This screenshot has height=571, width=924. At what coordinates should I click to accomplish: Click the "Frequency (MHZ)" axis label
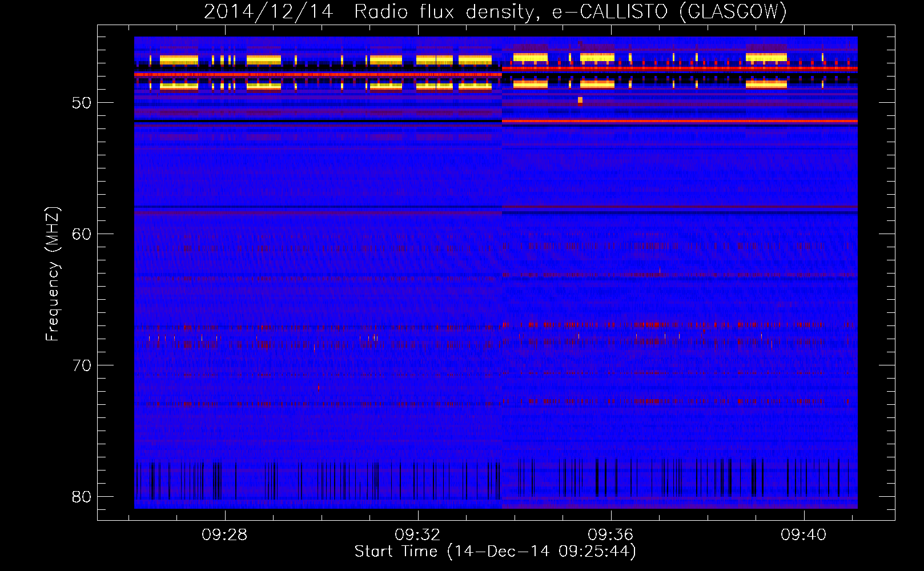(x=53, y=274)
